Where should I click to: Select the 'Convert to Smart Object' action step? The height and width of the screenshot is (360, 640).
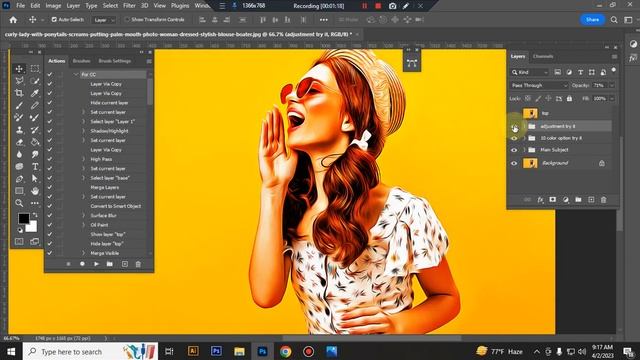116,206
